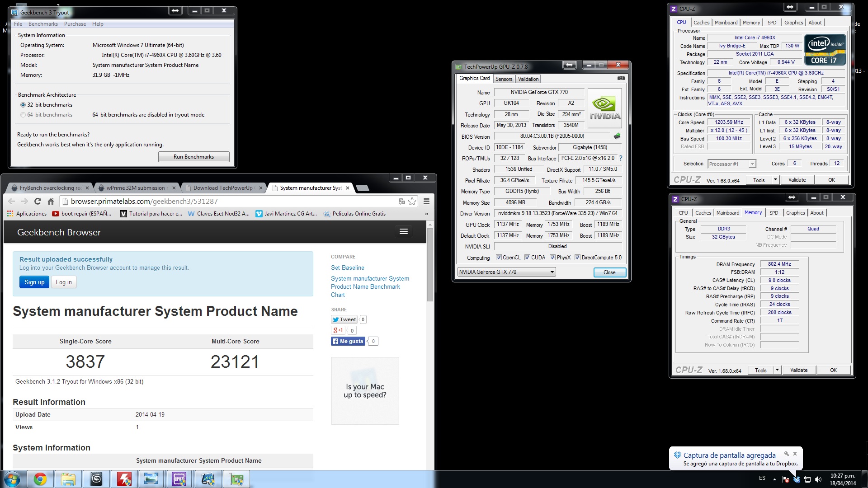
Task: Show hidden tray icons arrow
Action: pyautogui.click(x=774, y=479)
